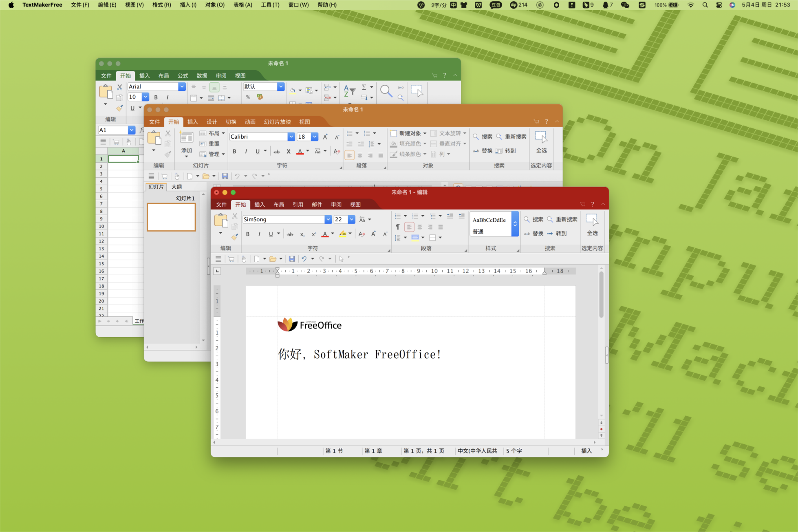This screenshot has width=798, height=532.
Task: Click the sort A-Z filter icon in PlanMaker
Action: point(349,91)
